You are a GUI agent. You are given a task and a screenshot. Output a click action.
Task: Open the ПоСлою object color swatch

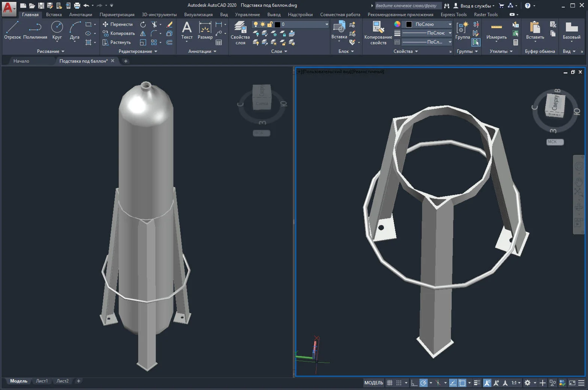409,24
